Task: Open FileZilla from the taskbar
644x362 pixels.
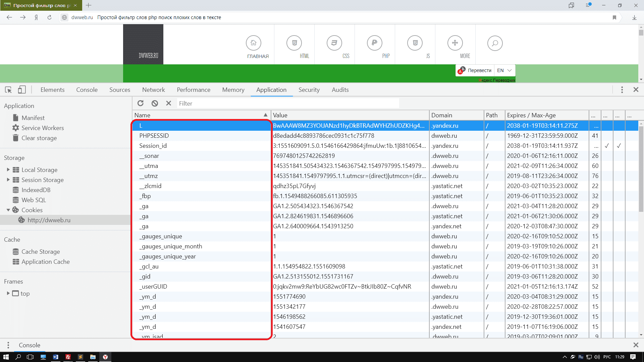Action: (68, 357)
